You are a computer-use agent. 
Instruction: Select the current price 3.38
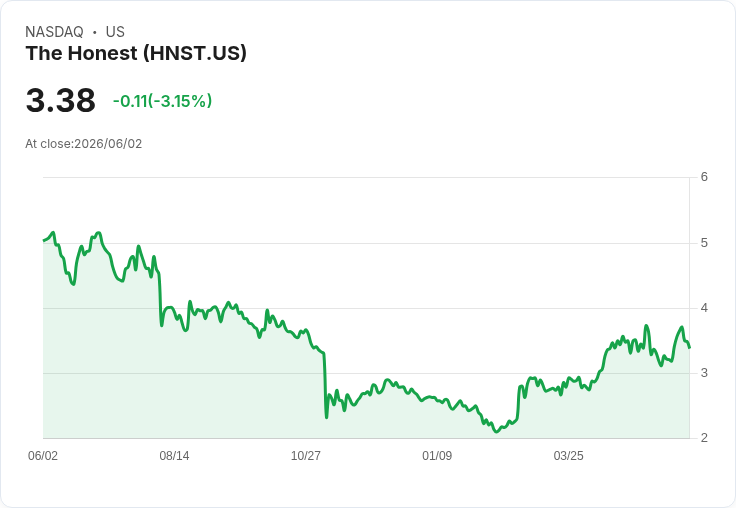point(61,100)
